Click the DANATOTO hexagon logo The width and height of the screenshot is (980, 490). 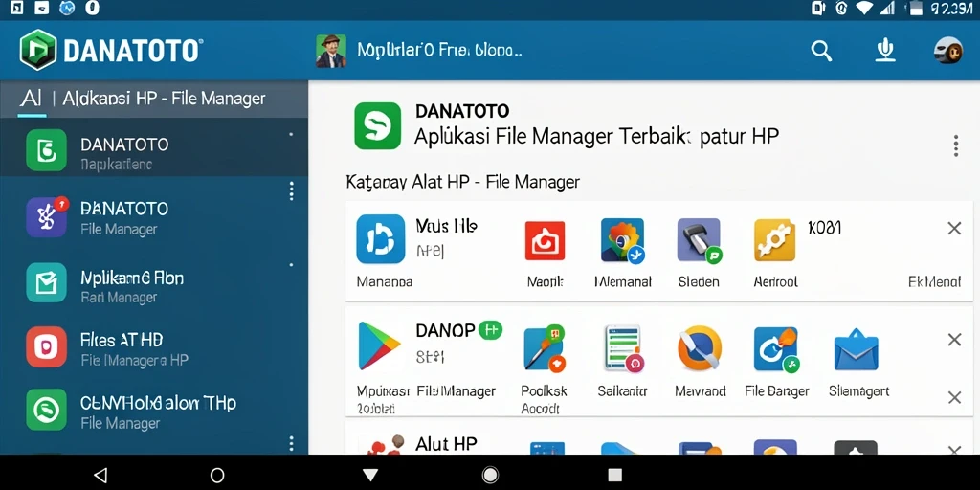[x=38, y=50]
